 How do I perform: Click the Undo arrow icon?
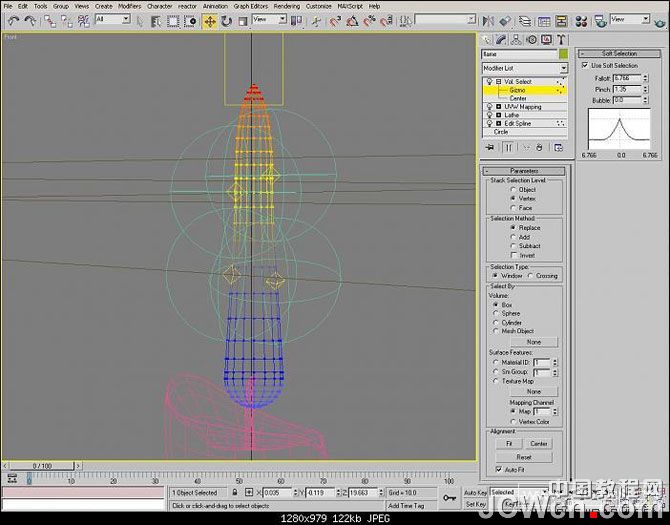13,21
